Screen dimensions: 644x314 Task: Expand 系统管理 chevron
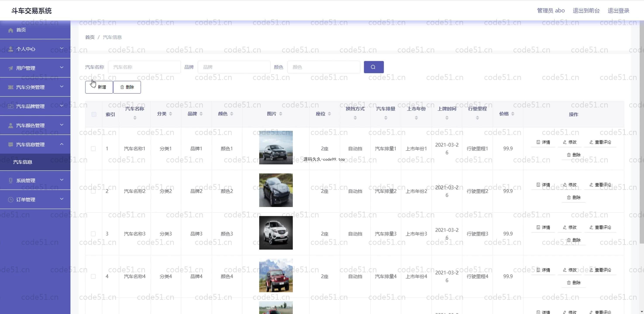[x=62, y=180]
